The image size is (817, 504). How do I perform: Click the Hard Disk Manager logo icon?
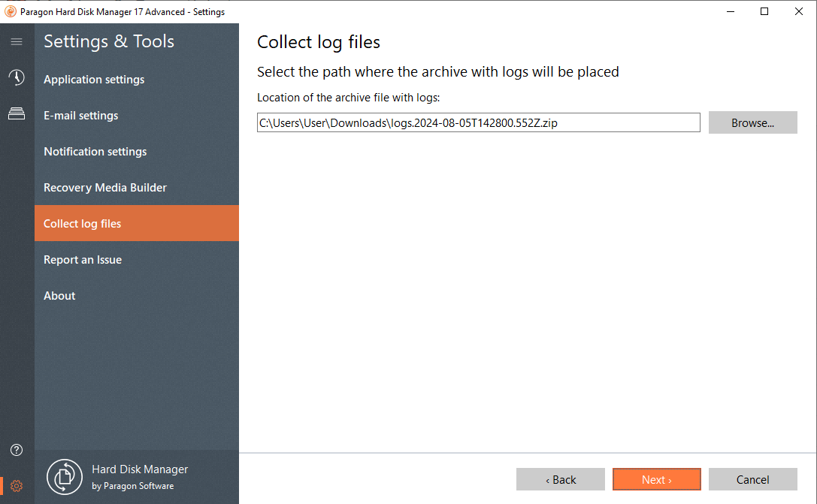click(x=64, y=477)
